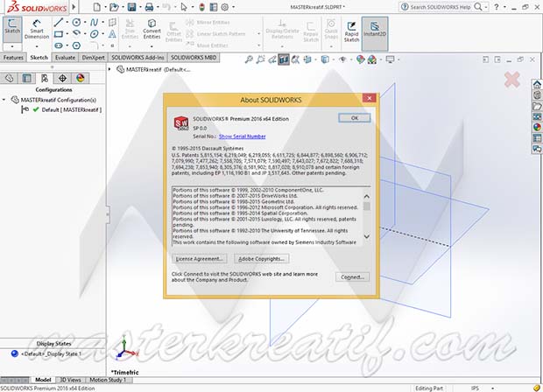Viewport: 543px width, 392px height.
Task: Click the Connect button in dialog
Action: click(352, 276)
